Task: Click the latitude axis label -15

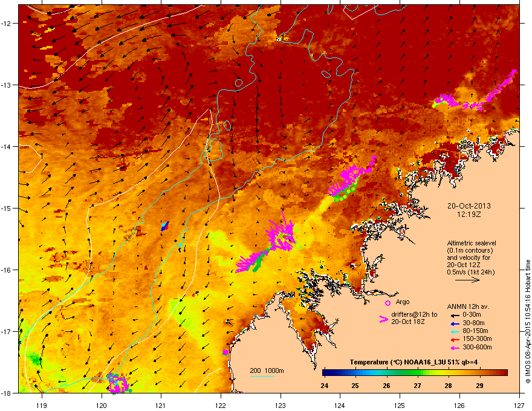Action: pyautogui.click(x=6, y=208)
